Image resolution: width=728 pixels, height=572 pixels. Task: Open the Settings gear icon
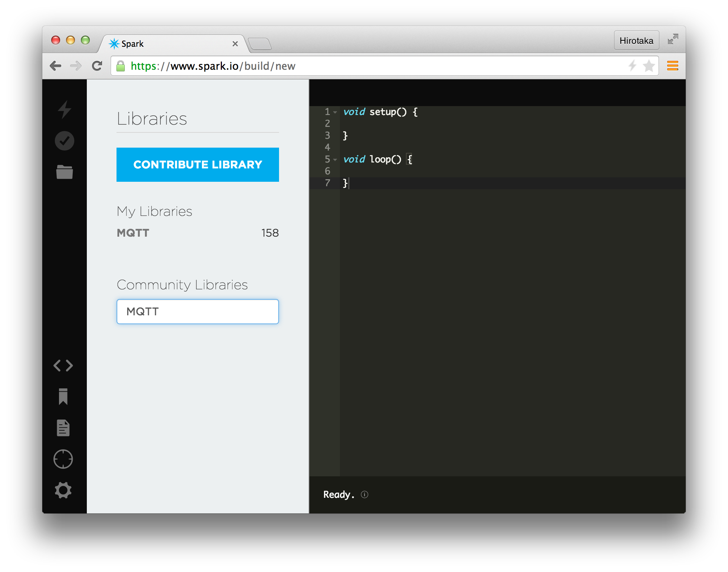63,490
